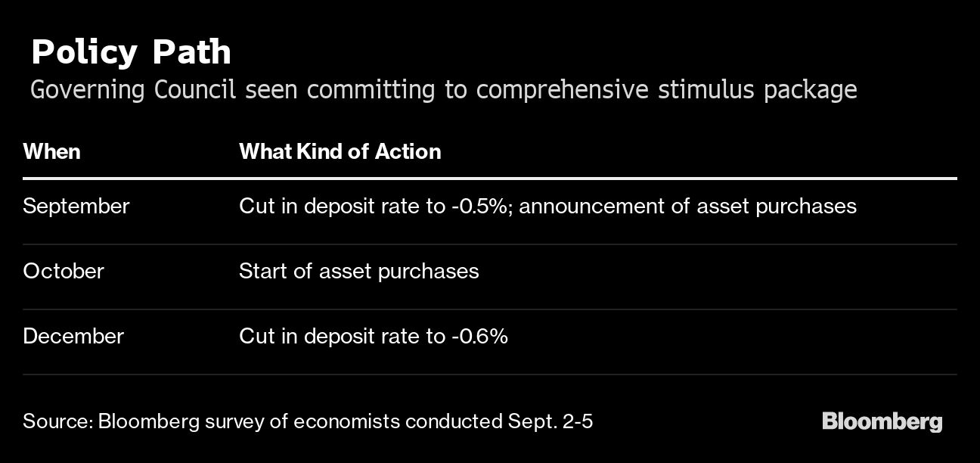This screenshot has height=463, width=980.
Task: Click the Governing Council subtitle
Action: pos(444,91)
